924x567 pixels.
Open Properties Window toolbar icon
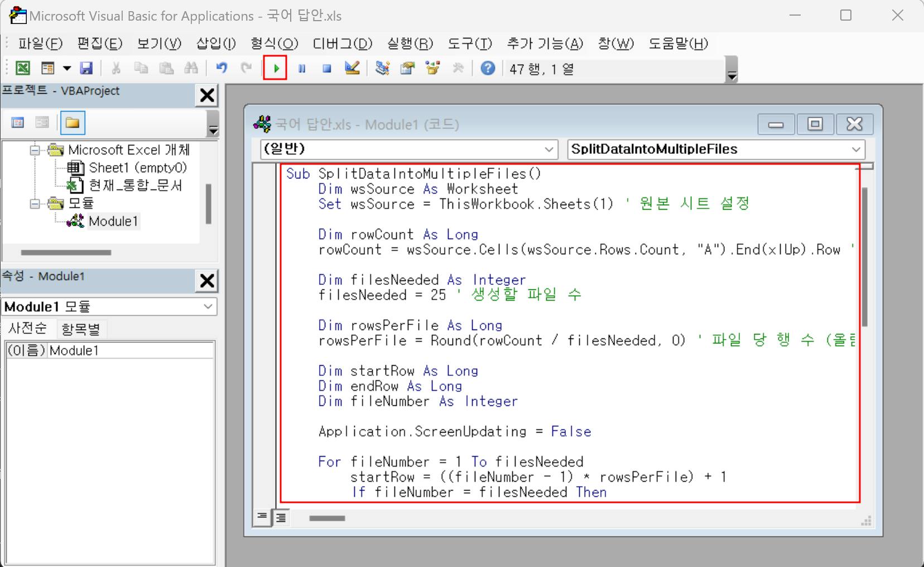pos(407,69)
